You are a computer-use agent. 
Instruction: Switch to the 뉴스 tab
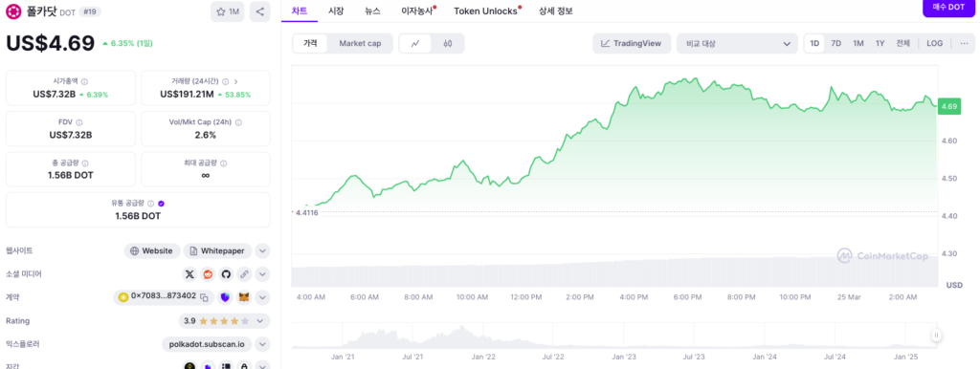pos(372,11)
